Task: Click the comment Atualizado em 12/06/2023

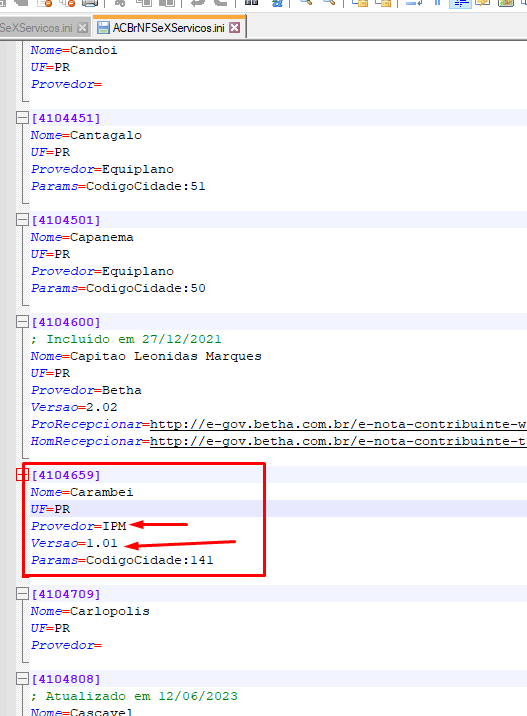Action: [134, 696]
